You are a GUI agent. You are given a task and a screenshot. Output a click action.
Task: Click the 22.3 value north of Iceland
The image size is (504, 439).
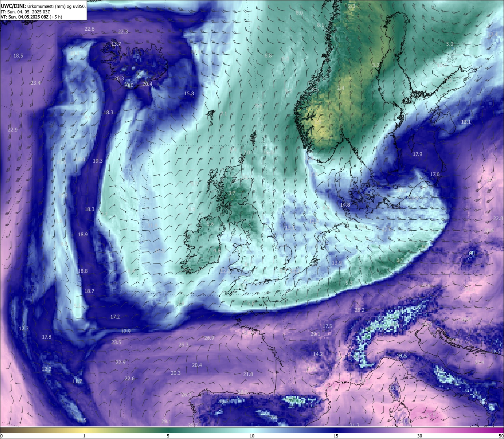[x=123, y=32]
